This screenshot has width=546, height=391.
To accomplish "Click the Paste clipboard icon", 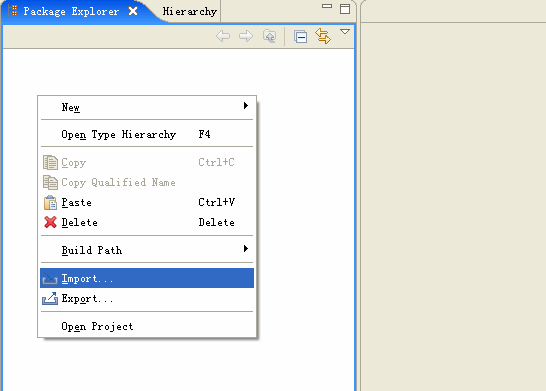I will click(x=50, y=202).
